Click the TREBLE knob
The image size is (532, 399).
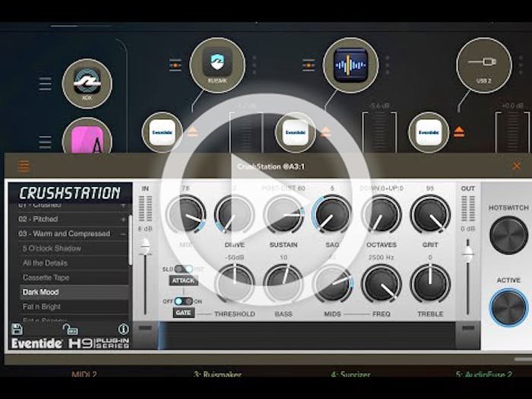pyautogui.click(x=430, y=283)
